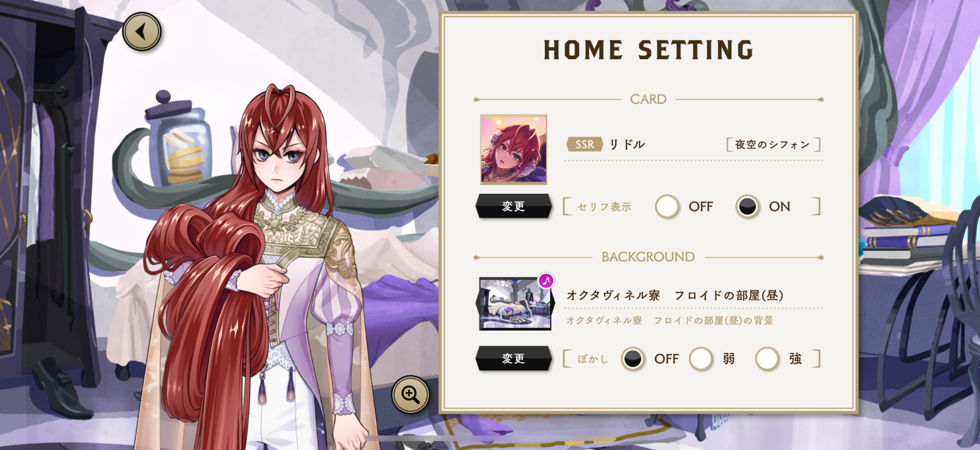
Task: Tap the CARD section header
Action: [x=648, y=99]
